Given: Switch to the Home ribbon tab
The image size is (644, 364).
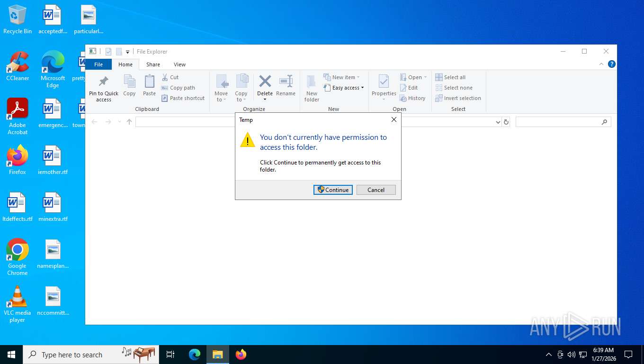Looking at the screenshot, I should click(x=125, y=64).
